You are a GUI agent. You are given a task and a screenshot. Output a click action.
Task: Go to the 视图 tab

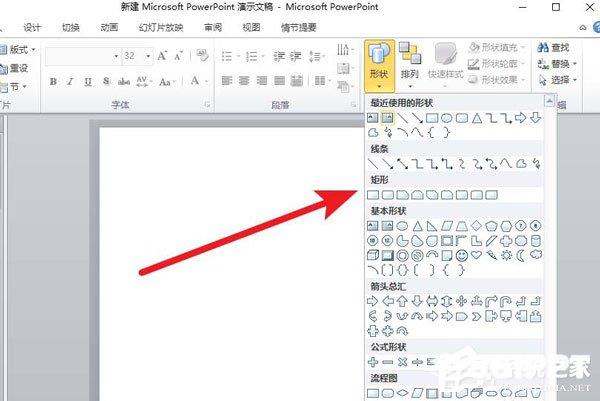pyautogui.click(x=251, y=28)
